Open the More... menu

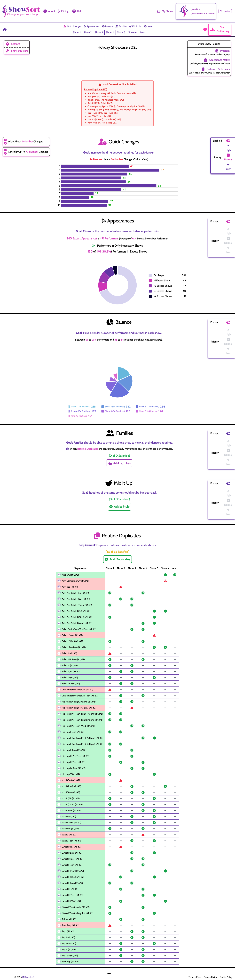coord(149,26)
